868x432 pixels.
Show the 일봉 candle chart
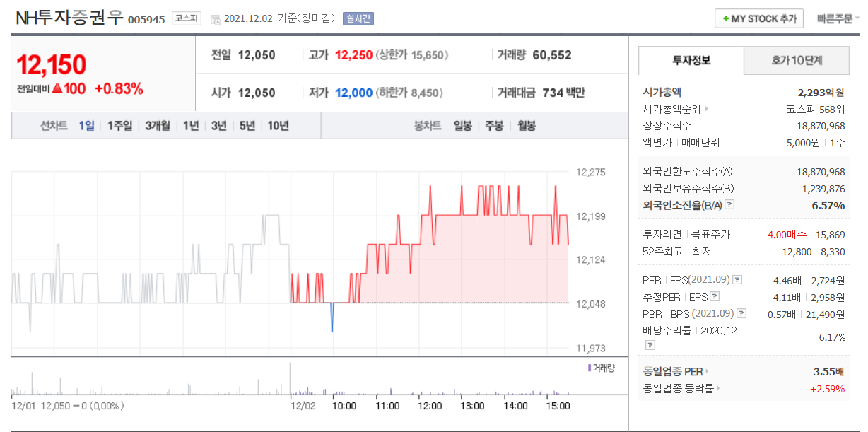tap(463, 126)
